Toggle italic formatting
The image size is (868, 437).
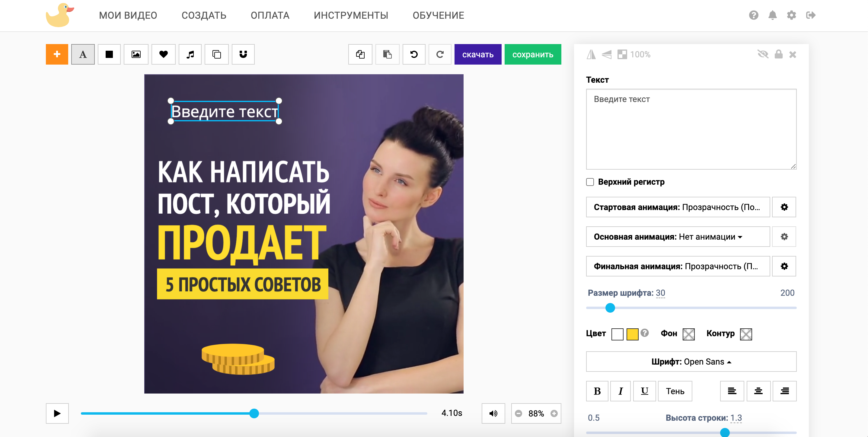tap(620, 391)
